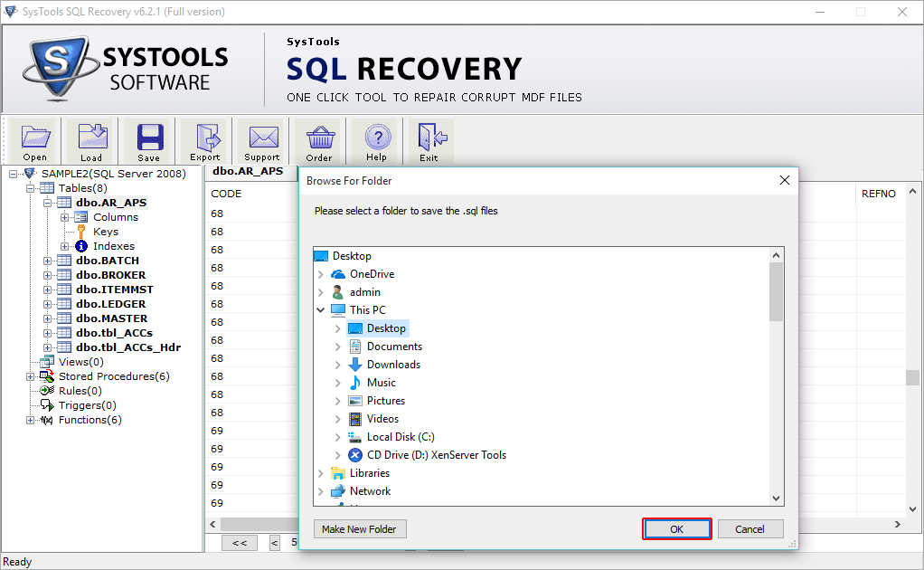Click the Export icon
Screen dimensions: 924x570
click(205, 141)
